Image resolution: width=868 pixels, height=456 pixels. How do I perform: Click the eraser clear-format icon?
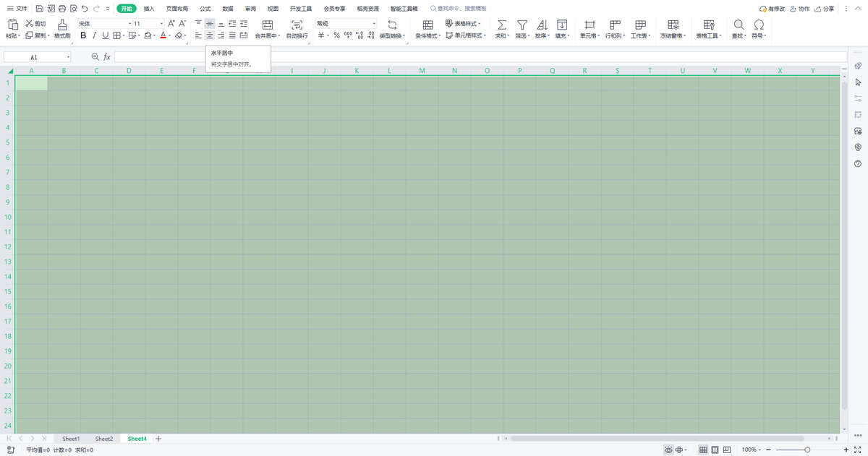click(x=179, y=35)
